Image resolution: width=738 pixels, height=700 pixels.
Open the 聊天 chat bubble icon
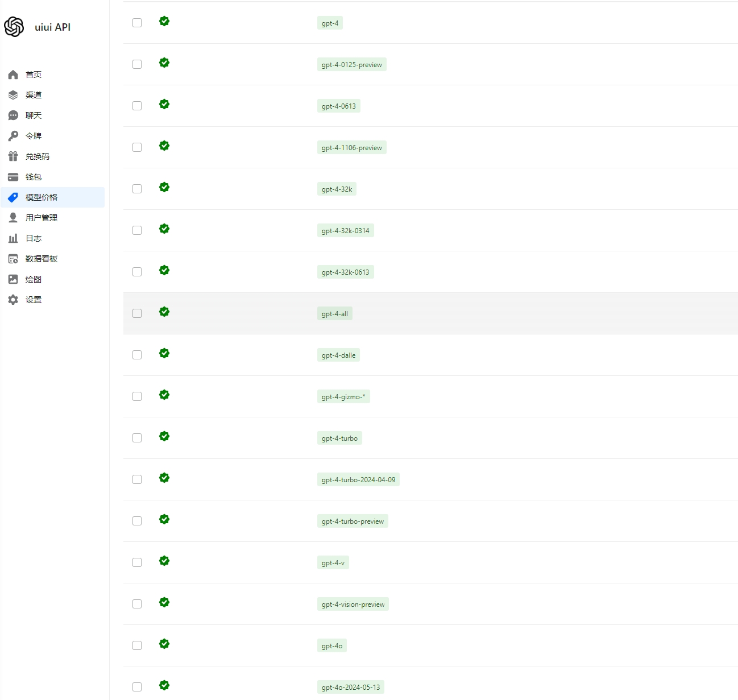coord(13,115)
